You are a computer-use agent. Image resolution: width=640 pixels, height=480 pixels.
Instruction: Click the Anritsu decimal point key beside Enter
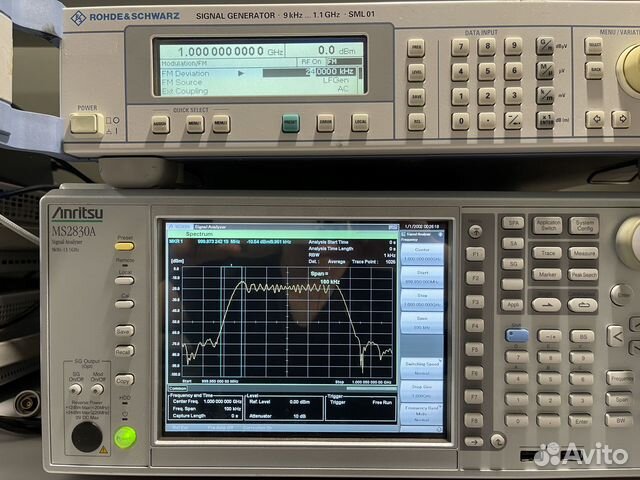[x=548, y=420]
